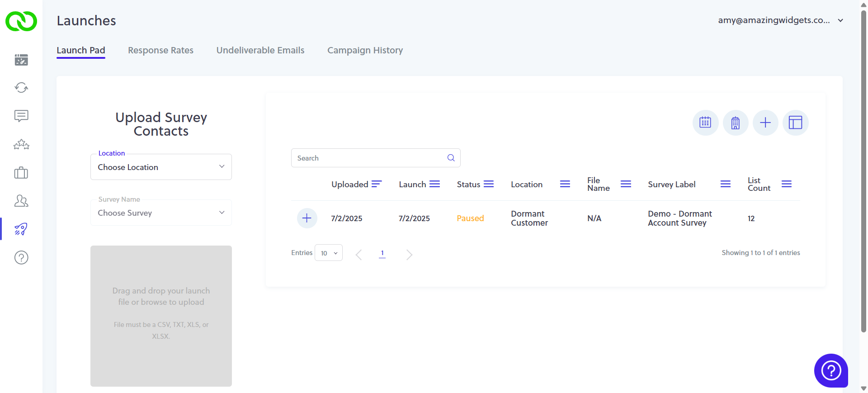Open the Choose Survey dropdown
The width and height of the screenshot is (868, 393).
[x=161, y=213]
